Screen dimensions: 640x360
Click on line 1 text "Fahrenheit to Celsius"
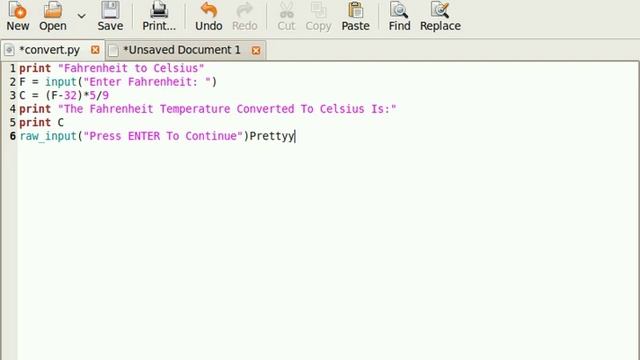coord(131,68)
